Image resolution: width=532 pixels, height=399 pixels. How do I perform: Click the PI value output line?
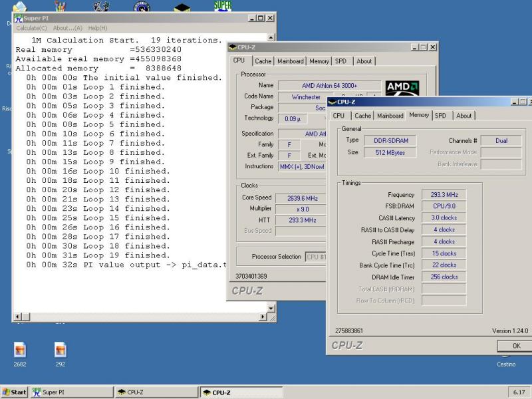(126, 265)
